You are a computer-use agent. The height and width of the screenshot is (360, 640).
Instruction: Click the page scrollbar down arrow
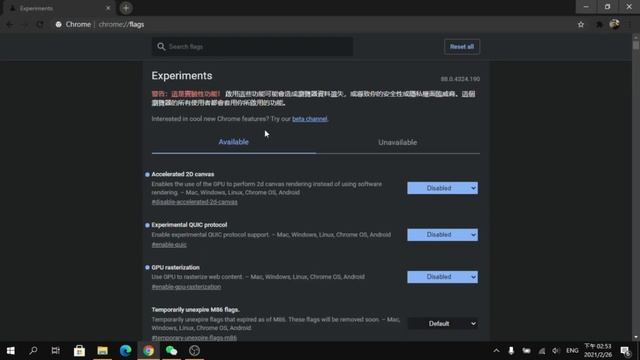click(636, 338)
